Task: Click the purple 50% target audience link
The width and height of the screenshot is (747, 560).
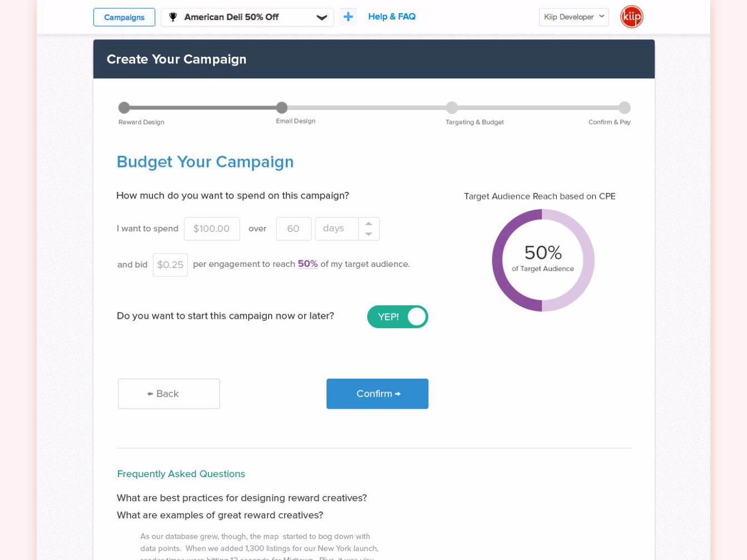Action: click(x=308, y=264)
